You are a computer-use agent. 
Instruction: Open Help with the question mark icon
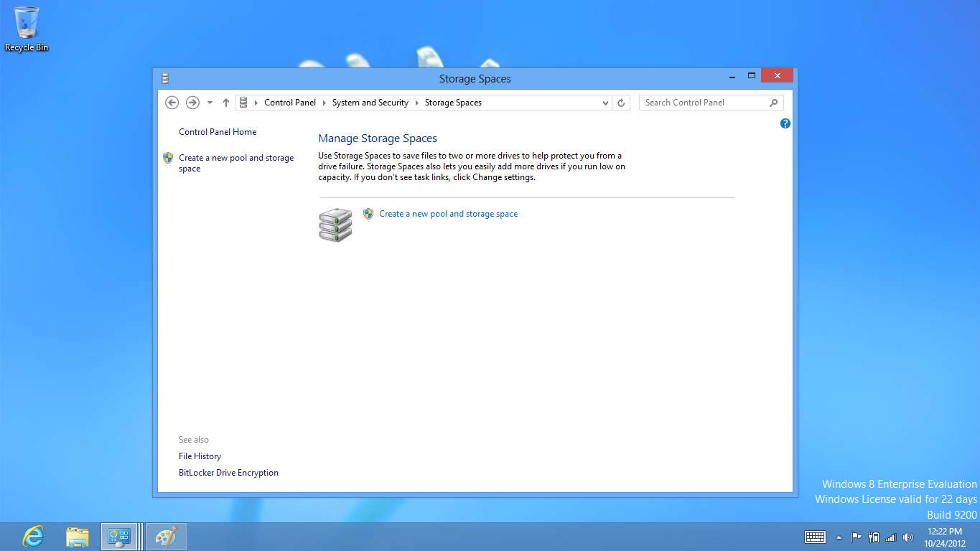coord(785,123)
